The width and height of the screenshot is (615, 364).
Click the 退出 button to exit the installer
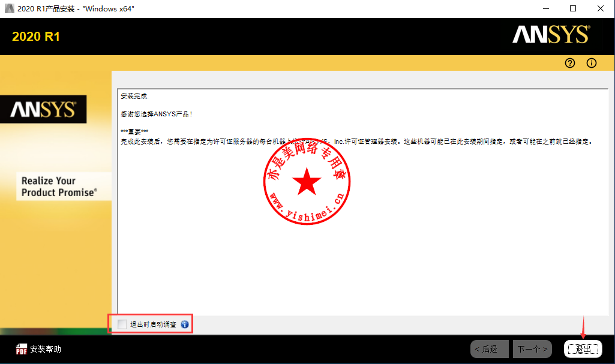[x=583, y=349]
